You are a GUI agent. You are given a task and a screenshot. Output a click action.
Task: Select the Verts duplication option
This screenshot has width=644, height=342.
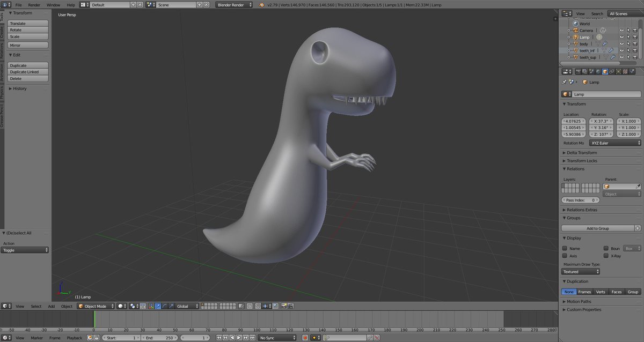point(601,292)
